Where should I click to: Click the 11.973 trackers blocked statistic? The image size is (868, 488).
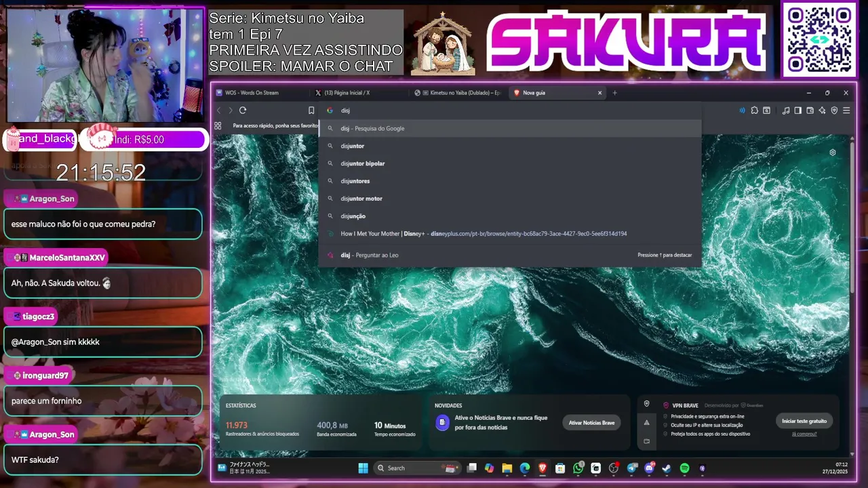262,429
